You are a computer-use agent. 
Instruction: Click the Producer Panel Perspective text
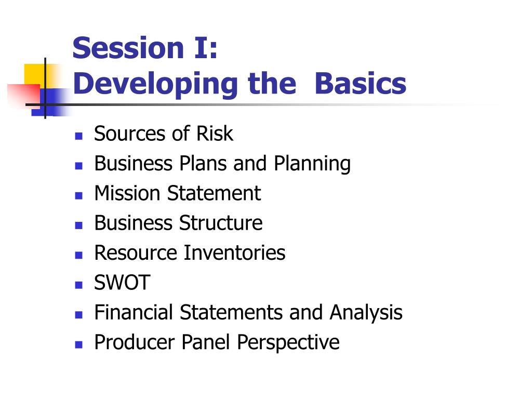coord(217,343)
